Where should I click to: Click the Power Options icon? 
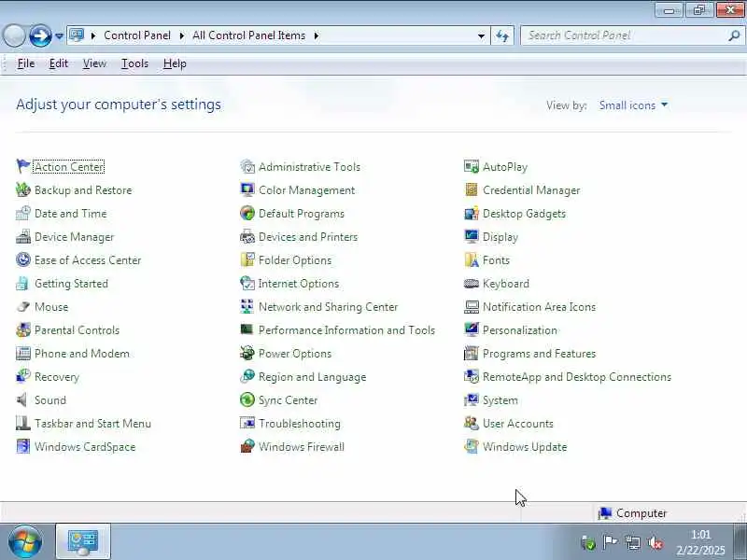pyautogui.click(x=247, y=353)
